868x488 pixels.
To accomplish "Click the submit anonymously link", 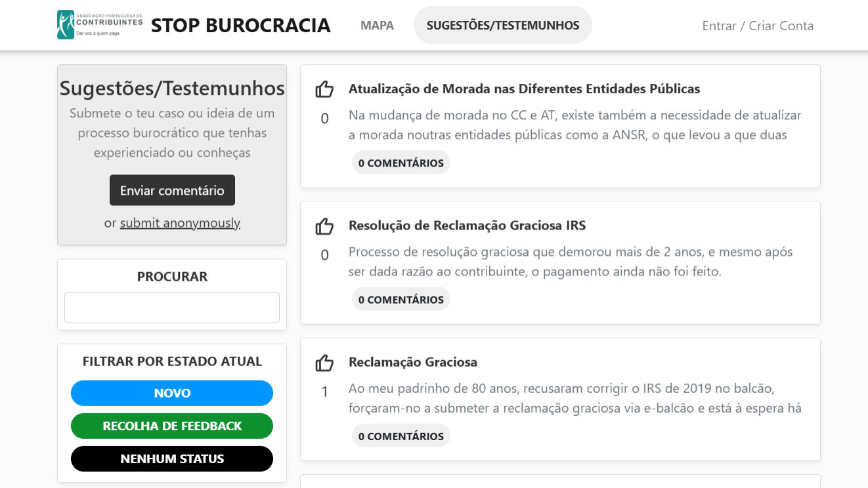I will coord(180,223).
